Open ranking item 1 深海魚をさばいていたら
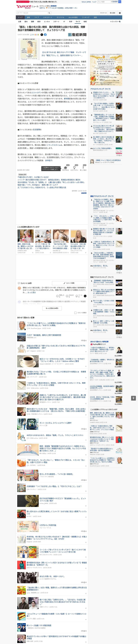This screenshot has height=644, width=138. (x=104, y=95)
